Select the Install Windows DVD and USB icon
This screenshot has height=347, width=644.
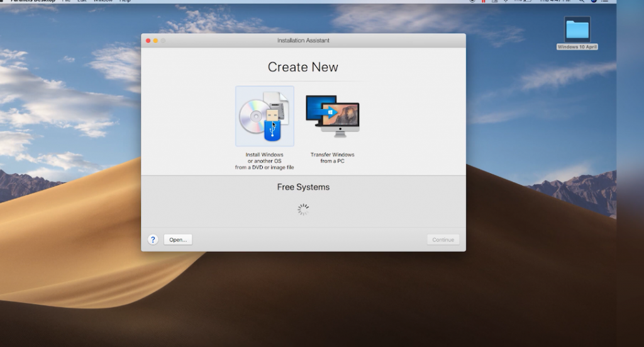tap(265, 117)
